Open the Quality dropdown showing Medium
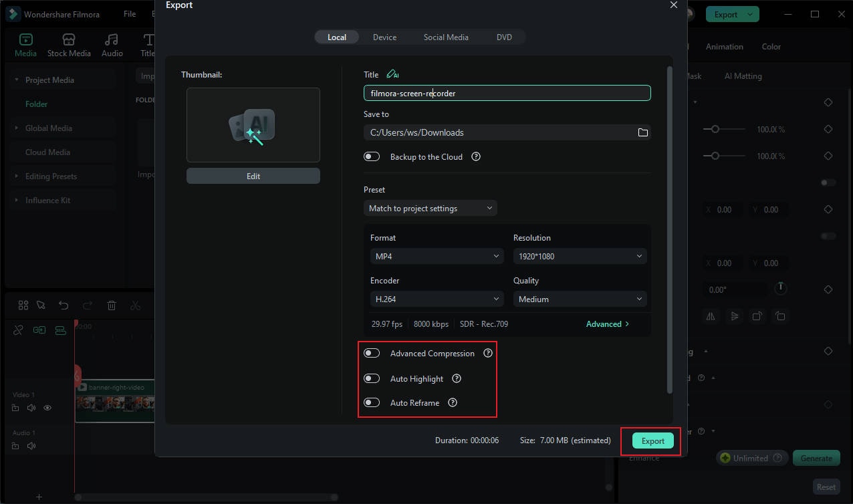The width and height of the screenshot is (853, 504). point(580,299)
